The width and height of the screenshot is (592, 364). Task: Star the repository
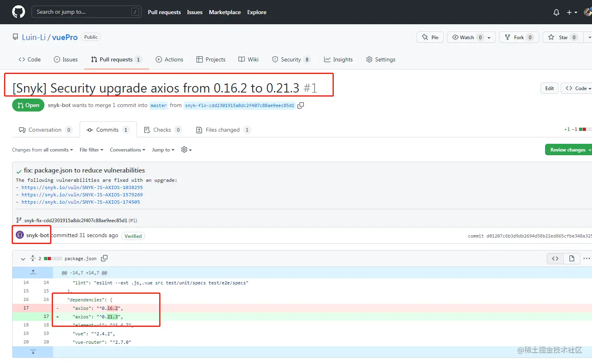(x=563, y=37)
